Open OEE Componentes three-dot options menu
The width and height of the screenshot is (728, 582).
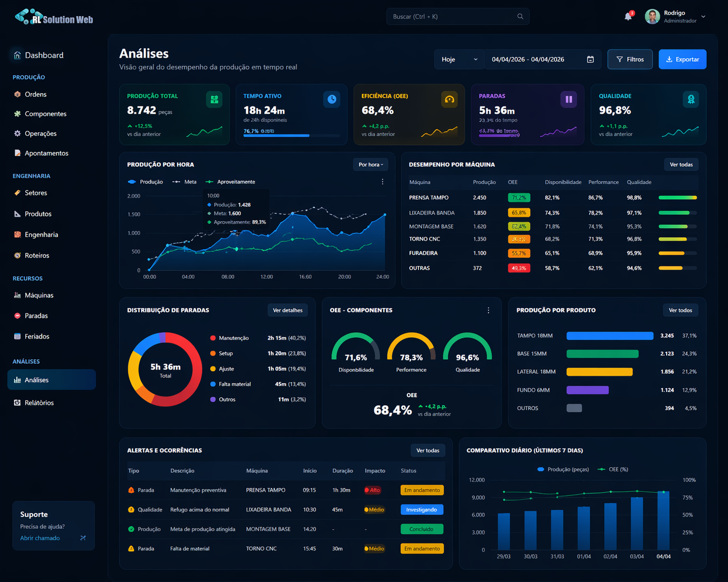[x=488, y=310]
